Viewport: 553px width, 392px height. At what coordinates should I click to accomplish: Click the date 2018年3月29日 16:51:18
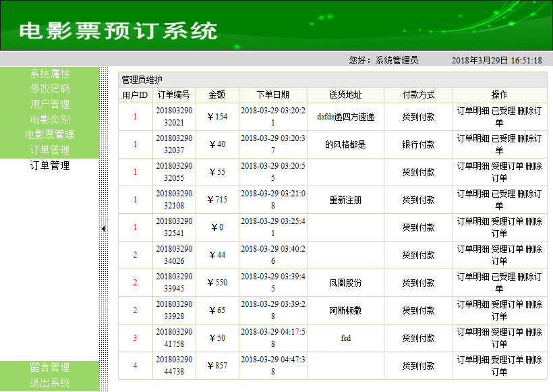[496, 60]
